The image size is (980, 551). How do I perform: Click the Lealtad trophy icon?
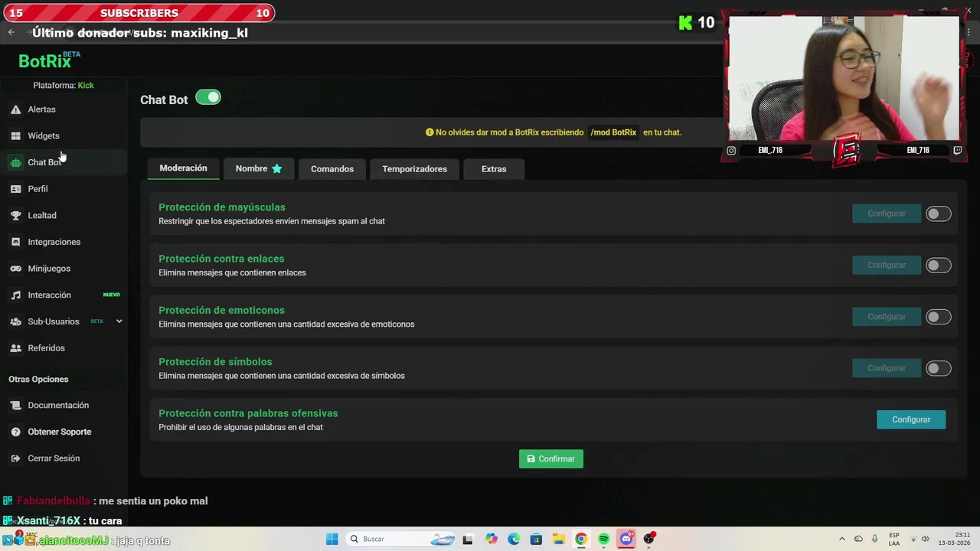pos(15,216)
